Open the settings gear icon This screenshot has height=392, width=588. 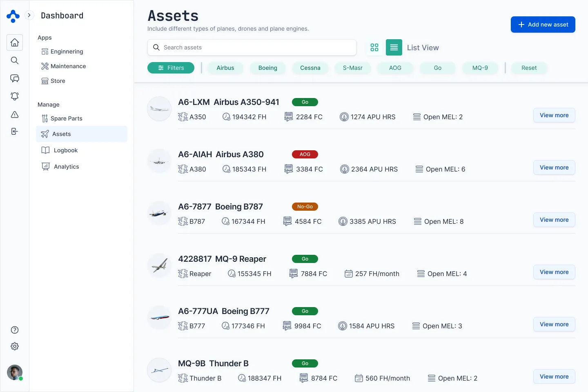pyautogui.click(x=15, y=346)
